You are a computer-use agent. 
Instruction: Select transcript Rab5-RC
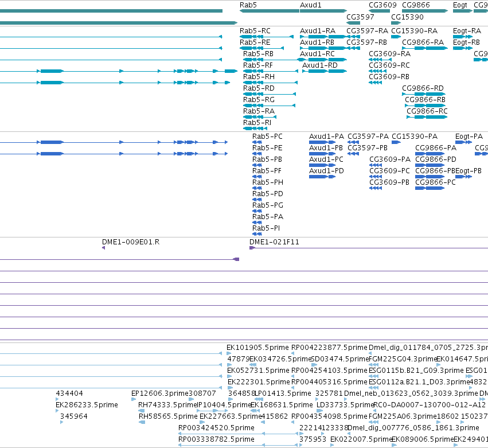point(255,31)
